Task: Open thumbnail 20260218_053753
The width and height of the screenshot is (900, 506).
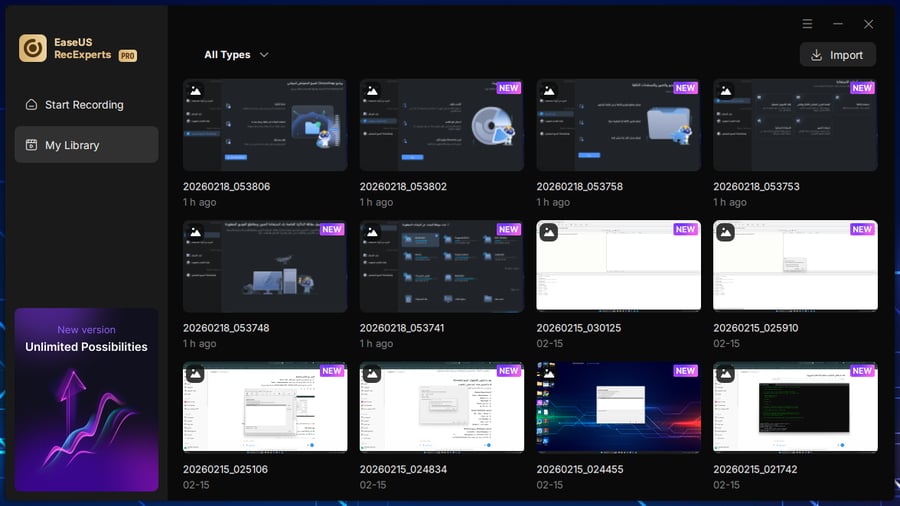Action: 796,125
